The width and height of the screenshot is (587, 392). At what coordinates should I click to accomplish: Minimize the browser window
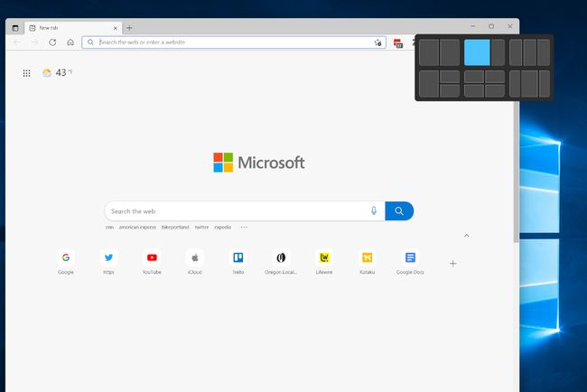coord(473,26)
